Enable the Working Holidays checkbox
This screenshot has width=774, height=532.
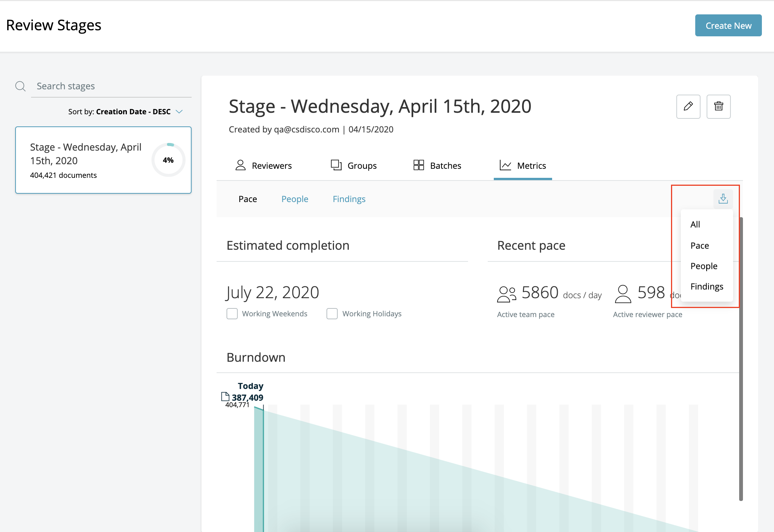click(x=332, y=314)
